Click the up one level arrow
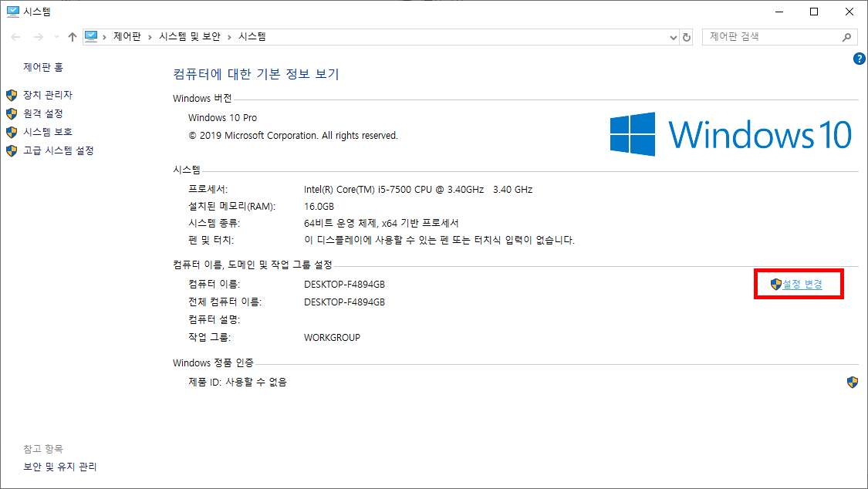The image size is (868, 489). coord(73,37)
